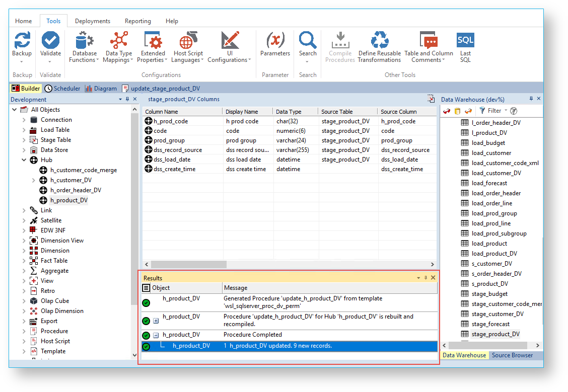Open the Scheduler view

[x=62, y=89]
